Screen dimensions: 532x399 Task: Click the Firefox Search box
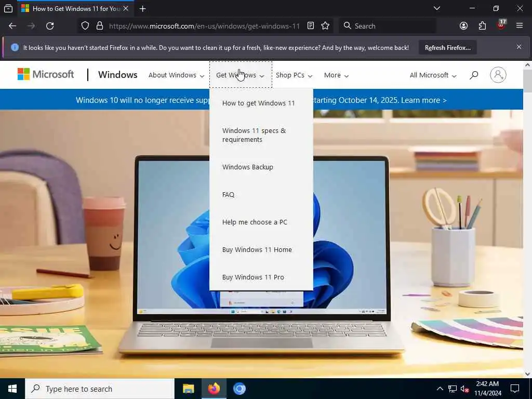pyautogui.click(x=388, y=26)
